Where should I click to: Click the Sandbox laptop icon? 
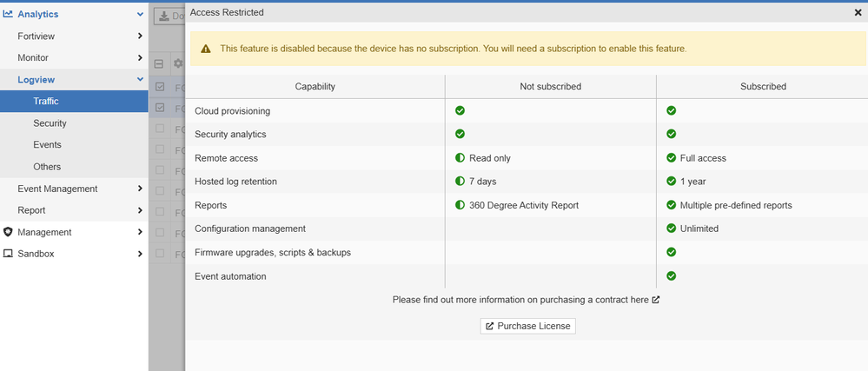click(8, 254)
